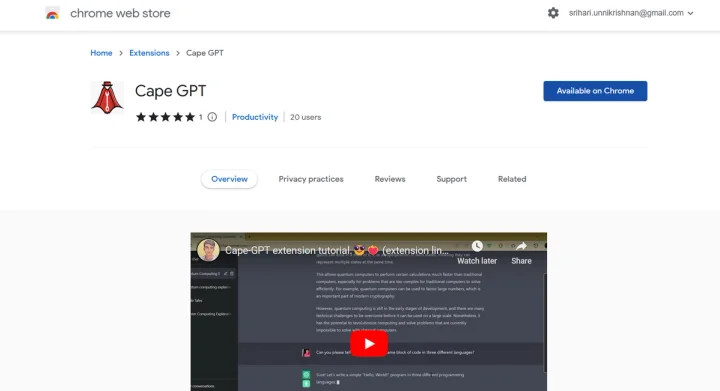Open settings with the gear icon

553,13
